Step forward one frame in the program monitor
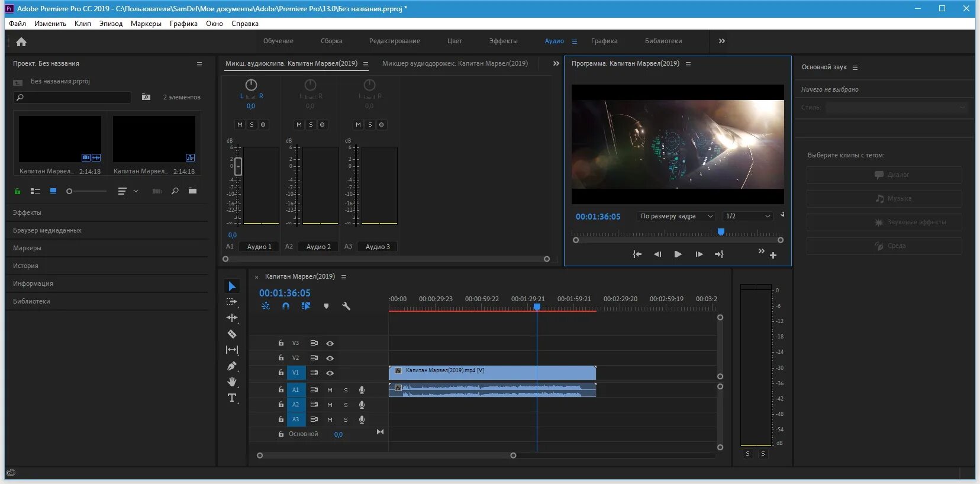Image resolution: width=980 pixels, height=484 pixels. coord(699,254)
